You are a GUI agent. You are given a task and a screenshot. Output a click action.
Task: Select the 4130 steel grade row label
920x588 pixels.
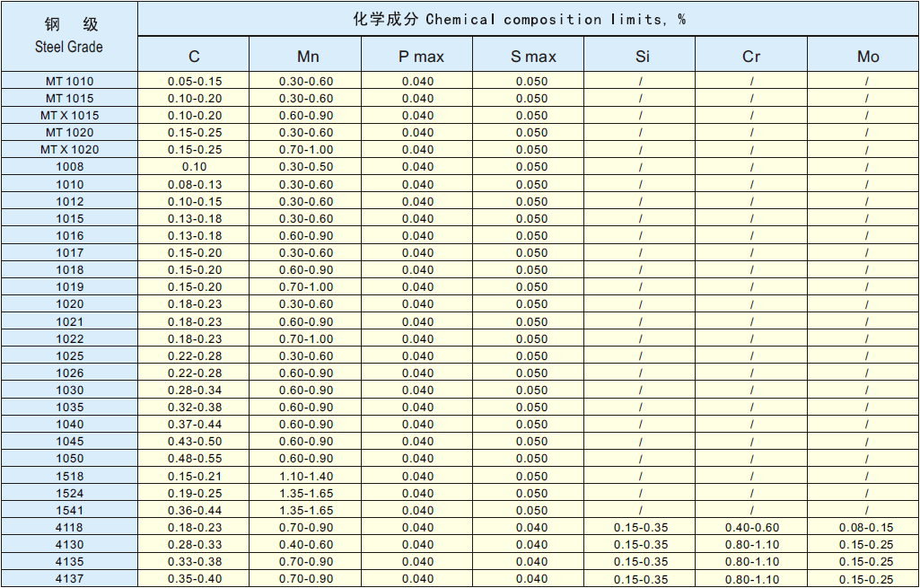click(x=69, y=545)
